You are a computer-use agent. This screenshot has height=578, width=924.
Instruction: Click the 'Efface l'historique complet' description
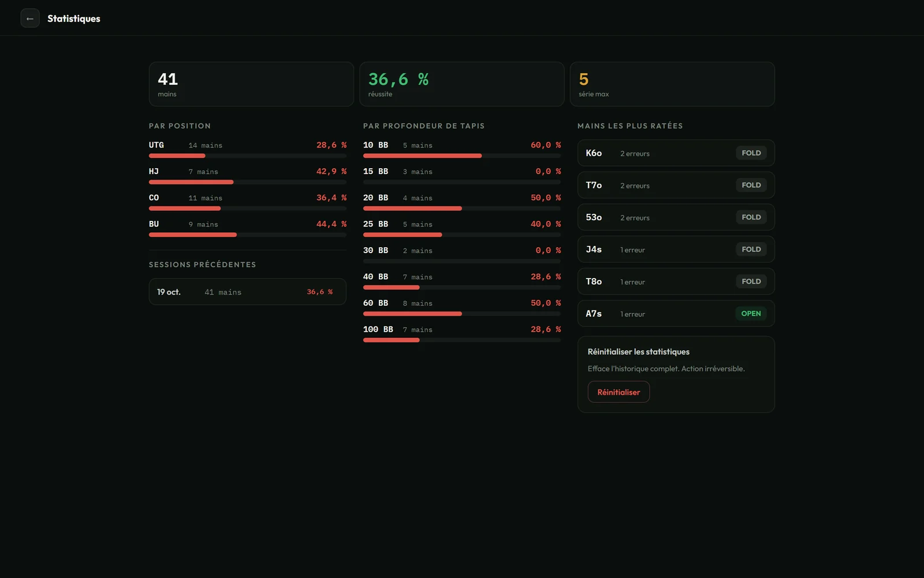(666, 369)
